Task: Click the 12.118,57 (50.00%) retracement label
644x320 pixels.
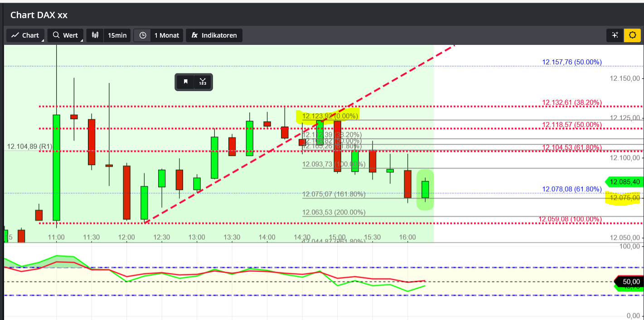Action: tap(572, 125)
